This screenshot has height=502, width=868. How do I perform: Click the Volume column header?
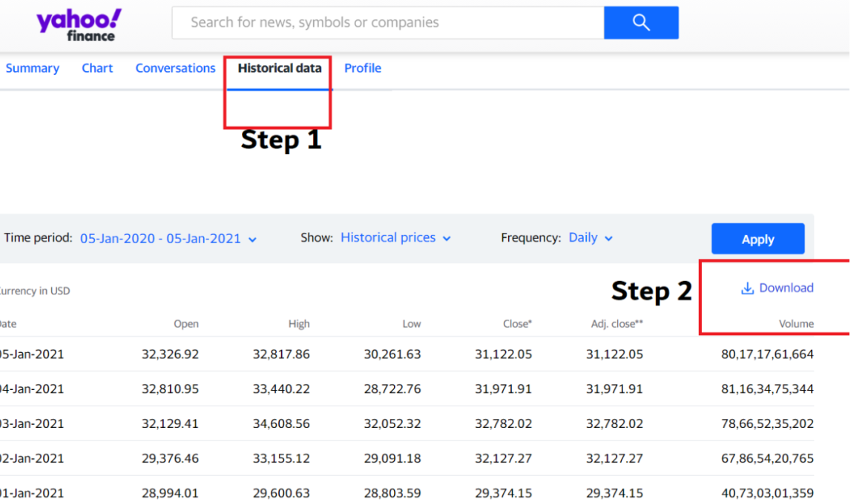pyautogui.click(x=796, y=324)
